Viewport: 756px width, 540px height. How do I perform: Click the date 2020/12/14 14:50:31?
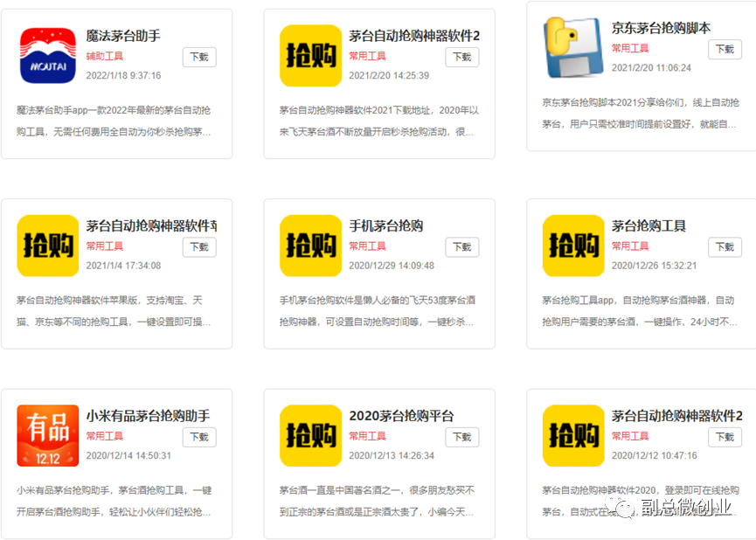128,455
